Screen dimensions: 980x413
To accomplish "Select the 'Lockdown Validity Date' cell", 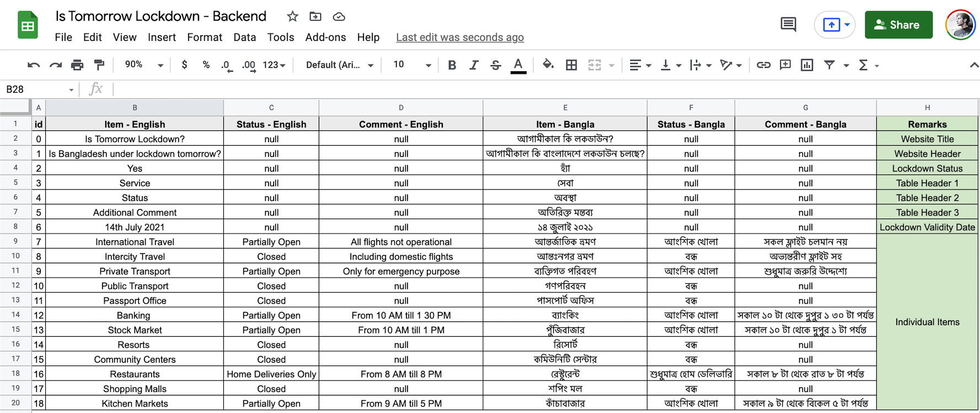I will [927, 227].
